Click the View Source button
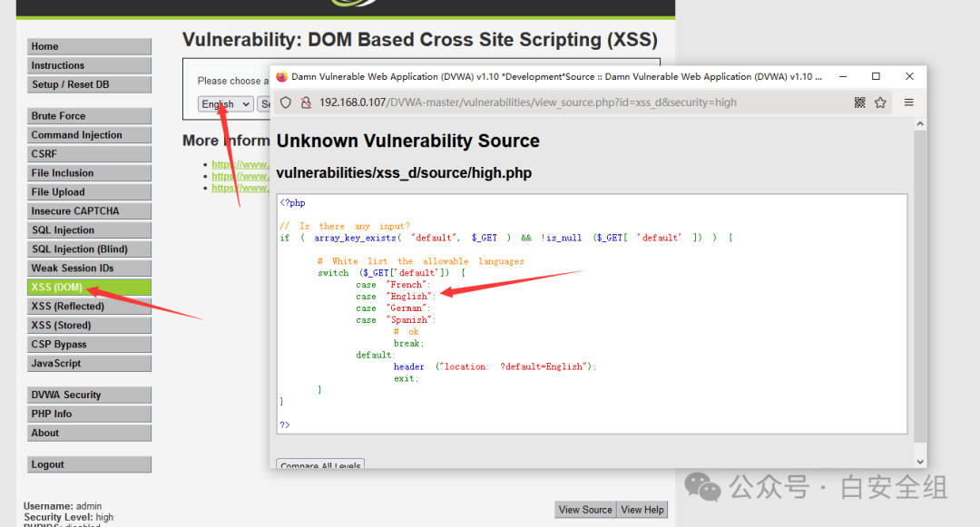 pyautogui.click(x=585, y=510)
